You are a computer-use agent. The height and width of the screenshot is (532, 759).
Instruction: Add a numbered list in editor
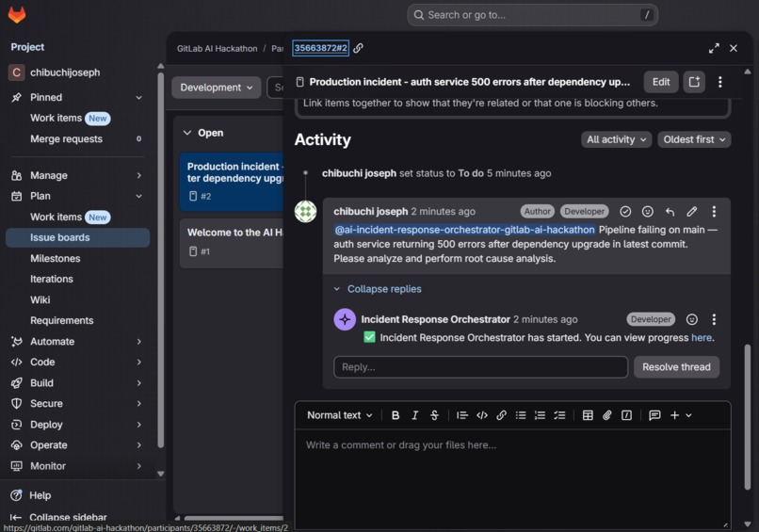tap(541, 415)
